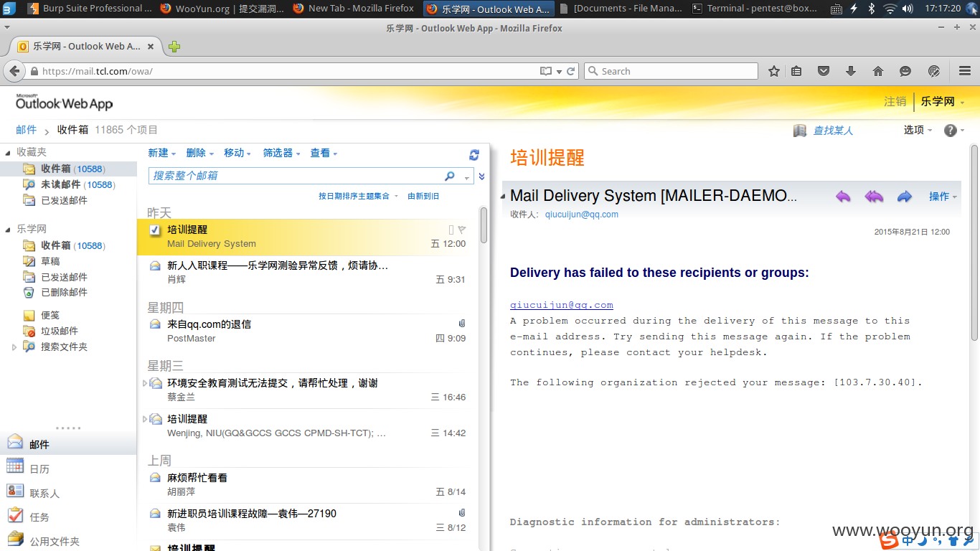
Task: Expand the 环境安全教育 conversation thread
Action: (x=144, y=383)
